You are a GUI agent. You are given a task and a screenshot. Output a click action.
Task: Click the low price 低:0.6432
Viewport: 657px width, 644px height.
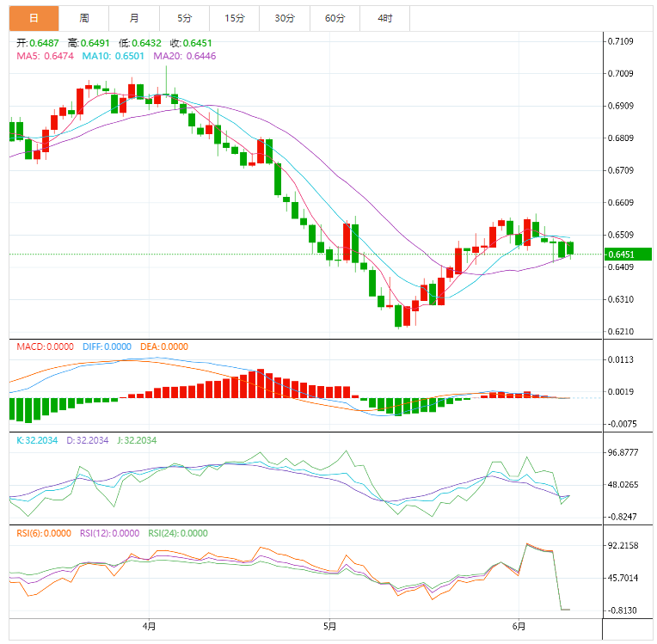click(x=139, y=43)
